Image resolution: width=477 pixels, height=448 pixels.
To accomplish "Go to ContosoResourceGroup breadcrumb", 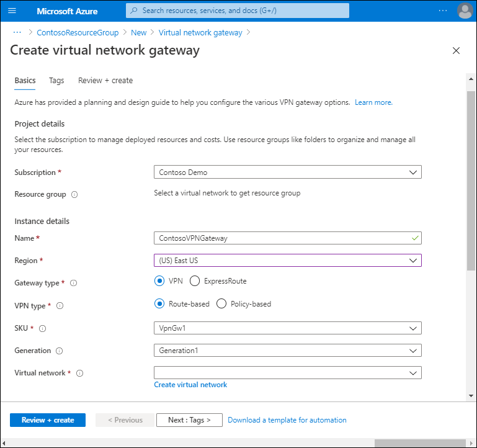I will tap(78, 32).
